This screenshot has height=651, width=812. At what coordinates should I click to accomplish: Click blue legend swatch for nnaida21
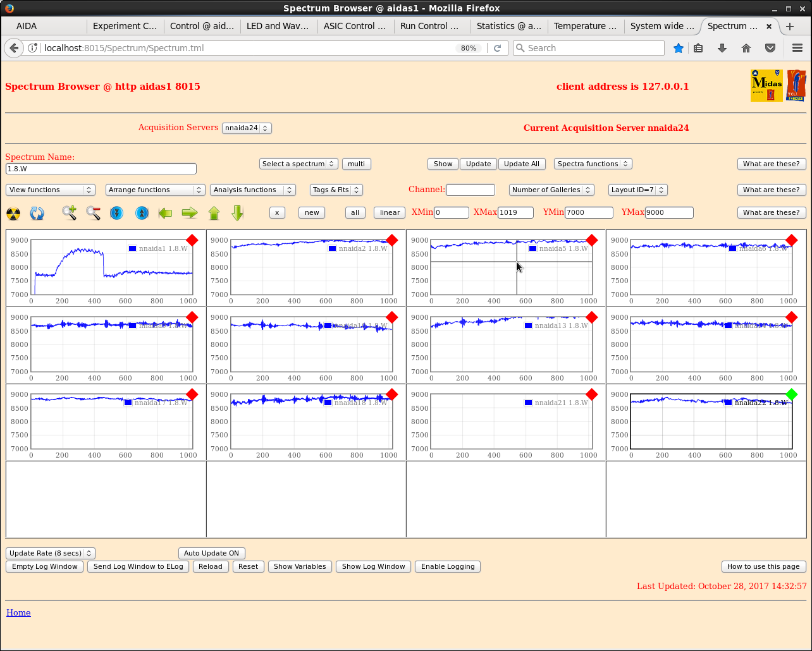coord(528,403)
